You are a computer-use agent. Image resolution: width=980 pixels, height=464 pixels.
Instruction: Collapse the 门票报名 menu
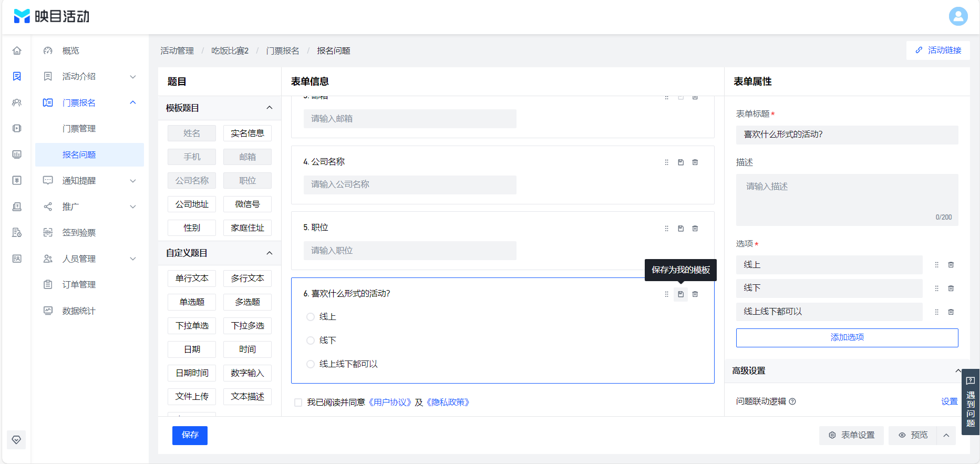click(x=133, y=102)
